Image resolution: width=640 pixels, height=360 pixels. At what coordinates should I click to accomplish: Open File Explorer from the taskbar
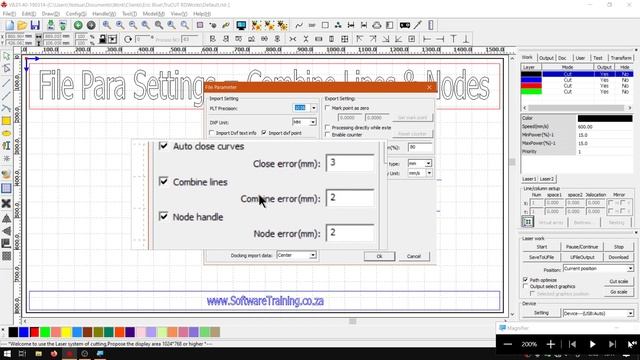pos(38,353)
